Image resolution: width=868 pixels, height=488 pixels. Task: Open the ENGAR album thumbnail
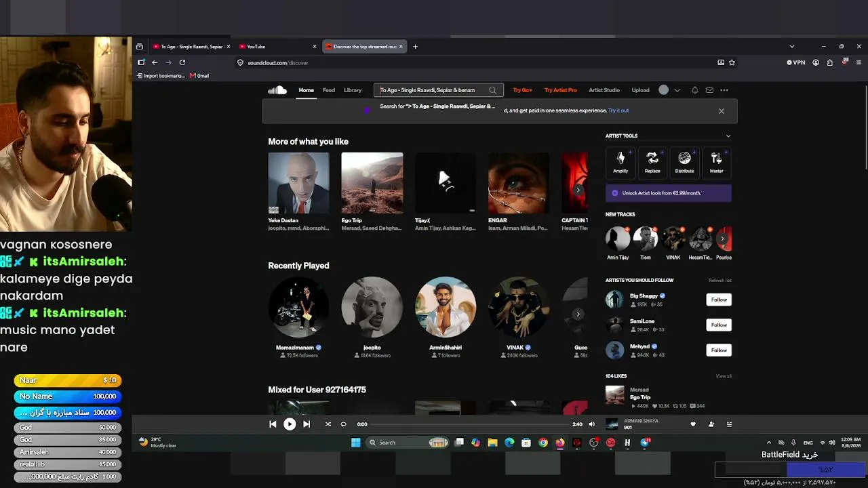[x=519, y=183]
